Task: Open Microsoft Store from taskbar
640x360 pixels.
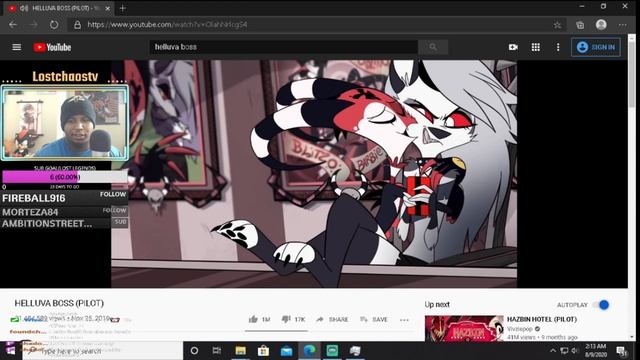Action: 263,351
